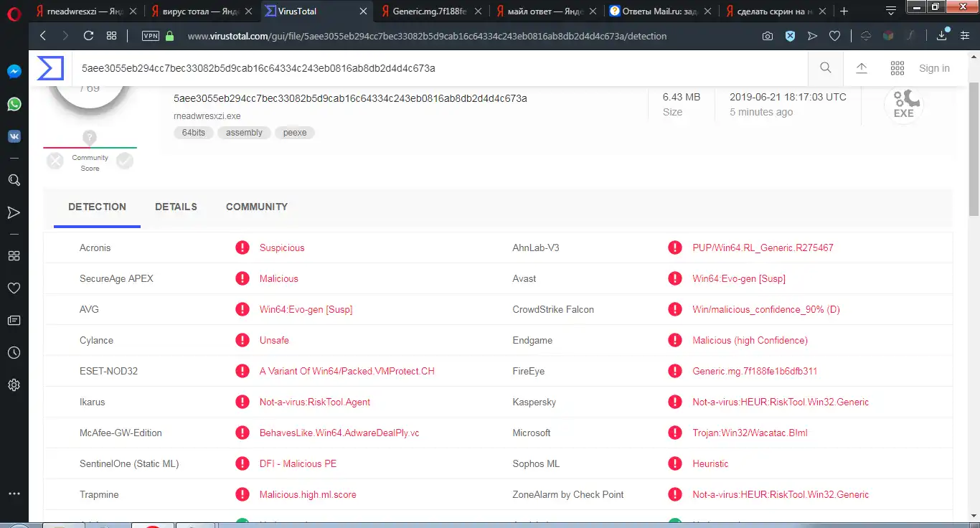Click the file name rneadwresxzi.exe
The width and height of the screenshot is (980, 528).
207,115
